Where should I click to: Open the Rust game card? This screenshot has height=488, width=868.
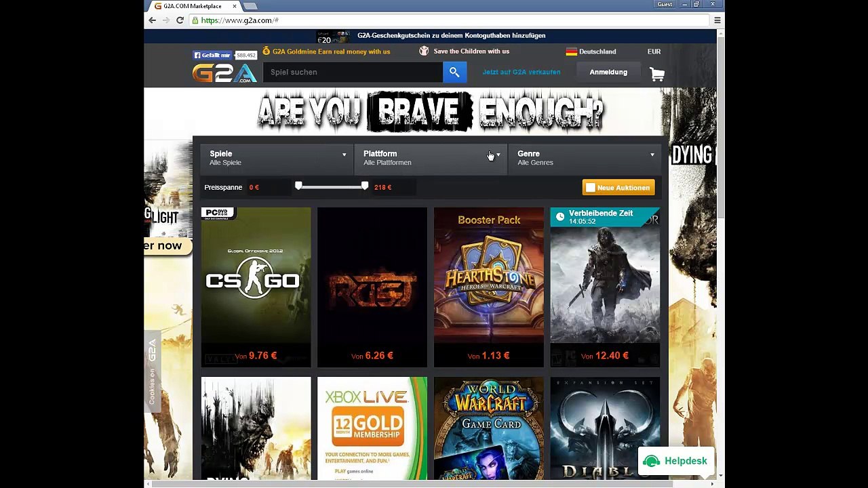(372, 287)
